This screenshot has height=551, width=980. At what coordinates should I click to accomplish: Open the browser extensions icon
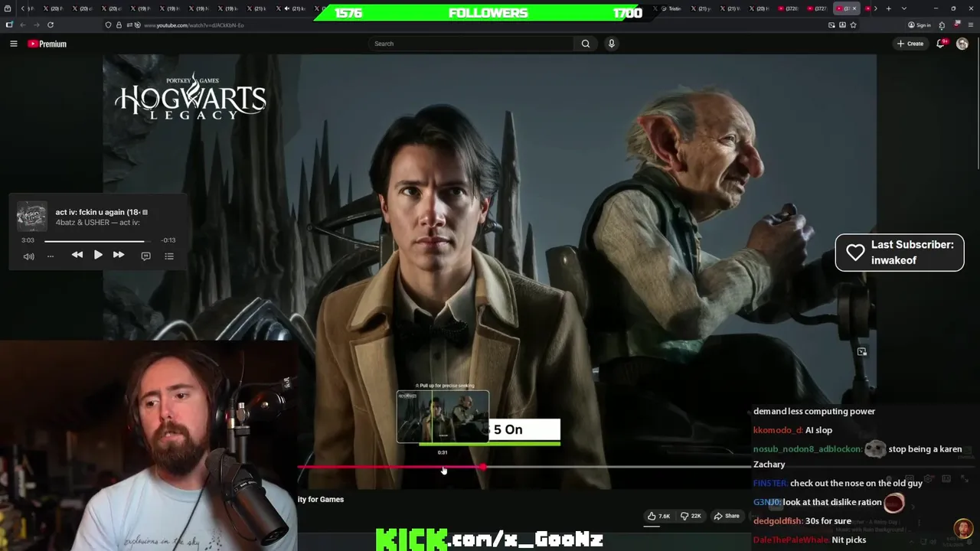click(x=942, y=24)
